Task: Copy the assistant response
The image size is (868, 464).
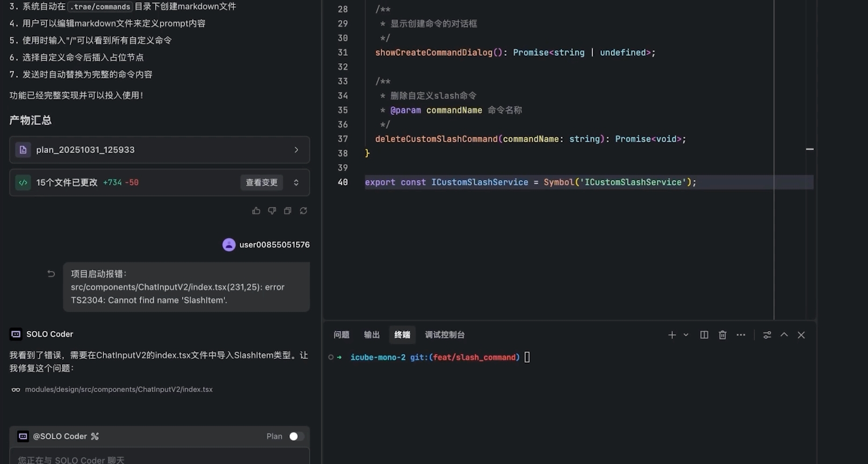Action: (x=288, y=211)
